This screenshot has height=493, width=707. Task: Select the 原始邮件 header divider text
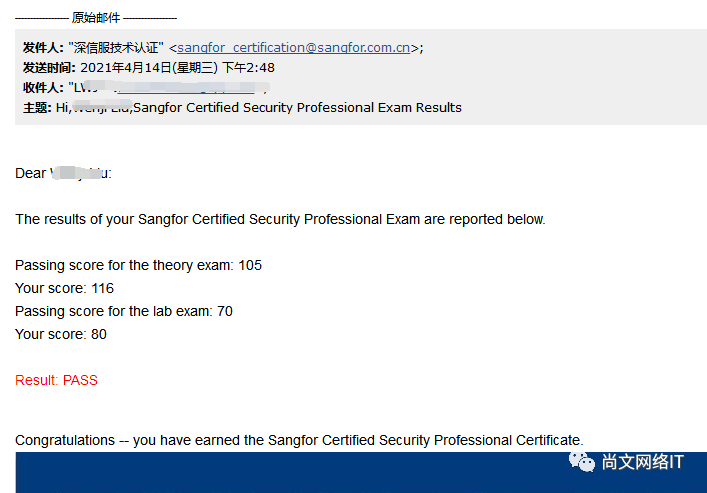click(96, 18)
